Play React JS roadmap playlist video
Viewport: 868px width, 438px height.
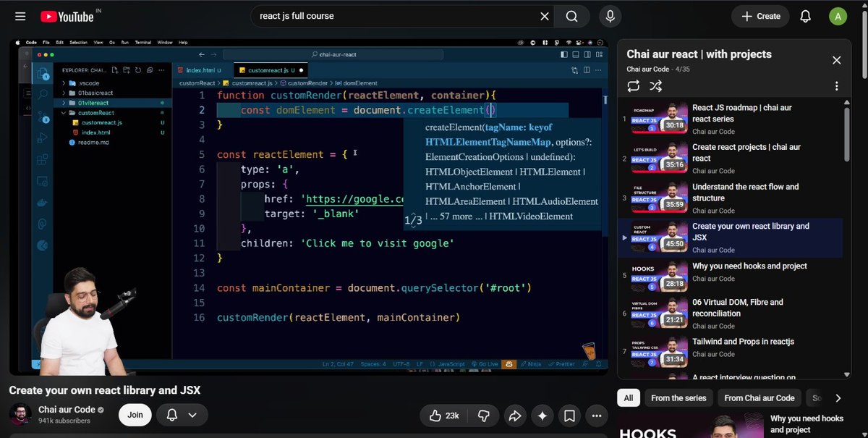pyautogui.click(x=730, y=119)
